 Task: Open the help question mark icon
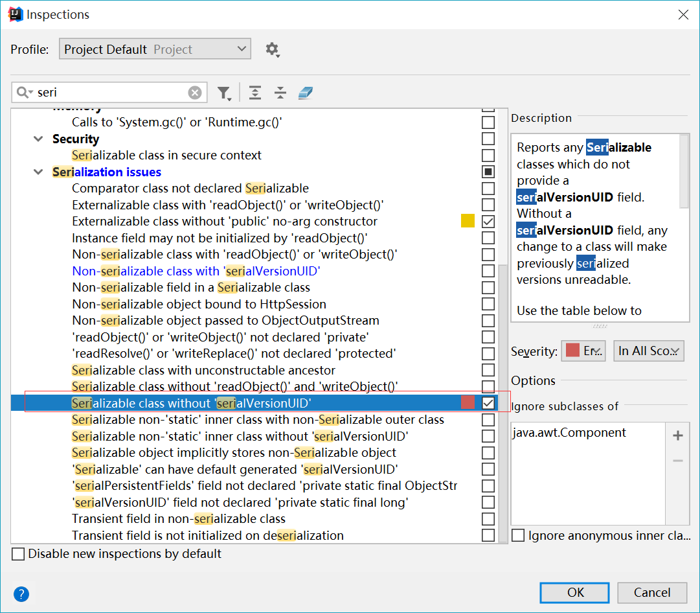pyautogui.click(x=21, y=594)
